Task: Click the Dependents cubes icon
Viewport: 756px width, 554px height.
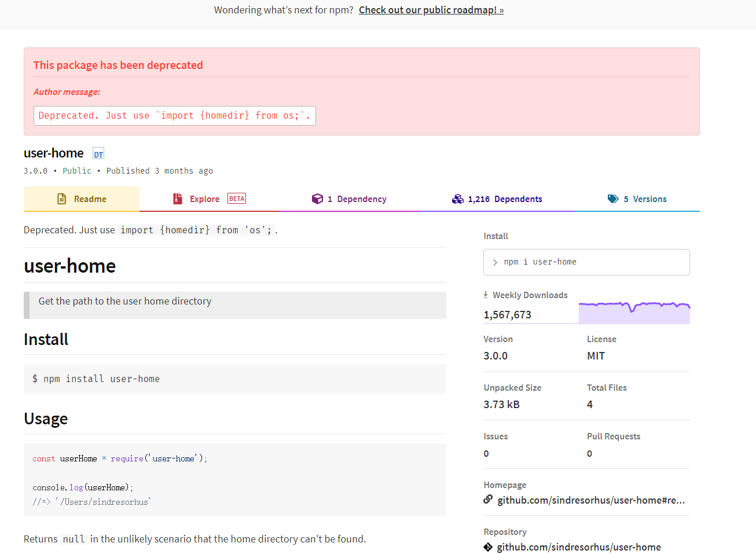Action: click(x=458, y=199)
